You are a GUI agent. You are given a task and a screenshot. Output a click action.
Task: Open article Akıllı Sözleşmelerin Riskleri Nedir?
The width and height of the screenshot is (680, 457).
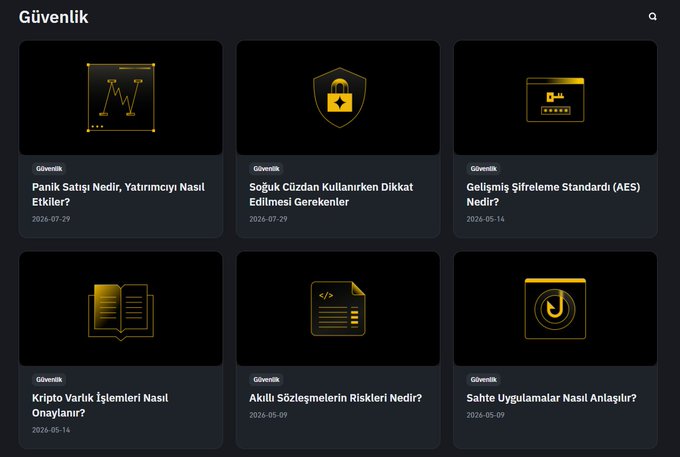click(x=335, y=398)
